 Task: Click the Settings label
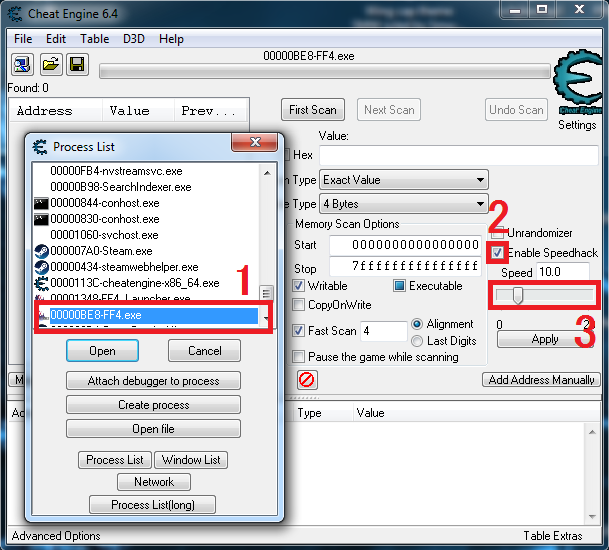point(577,125)
